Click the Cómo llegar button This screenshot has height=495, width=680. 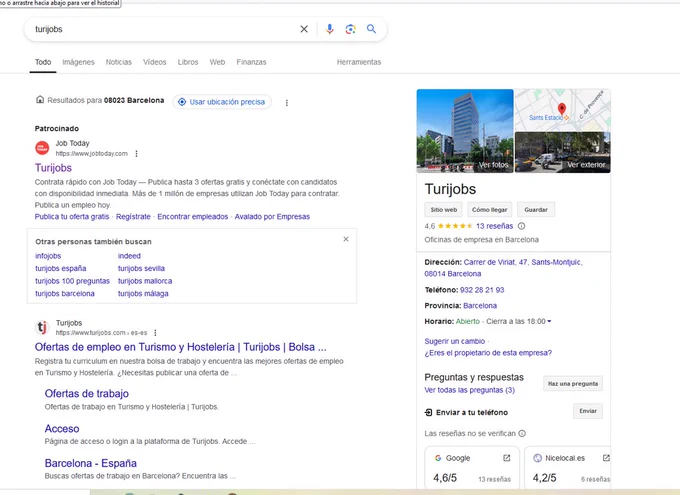click(490, 210)
